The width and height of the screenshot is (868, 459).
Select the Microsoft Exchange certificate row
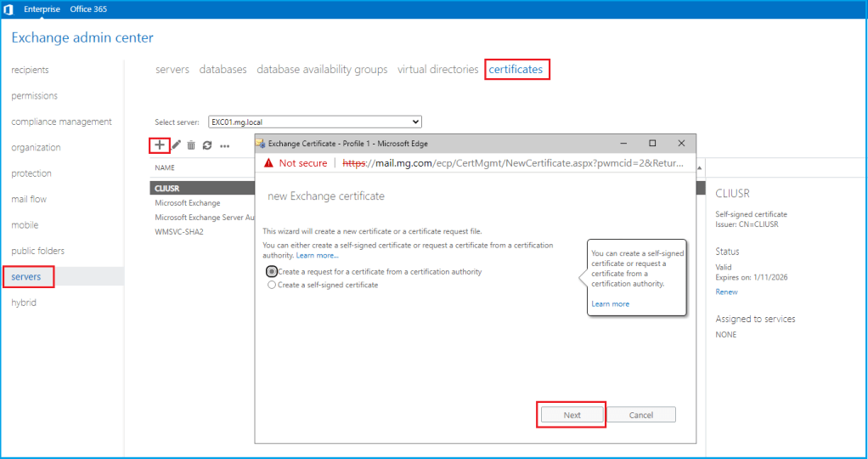tap(188, 203)
